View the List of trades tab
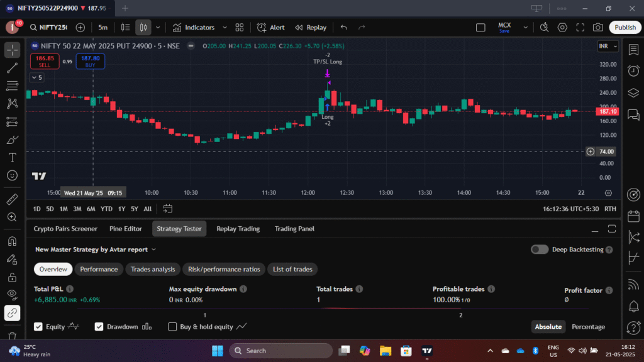The height and width of the screenshot is (362, 644). click(292, 269)
